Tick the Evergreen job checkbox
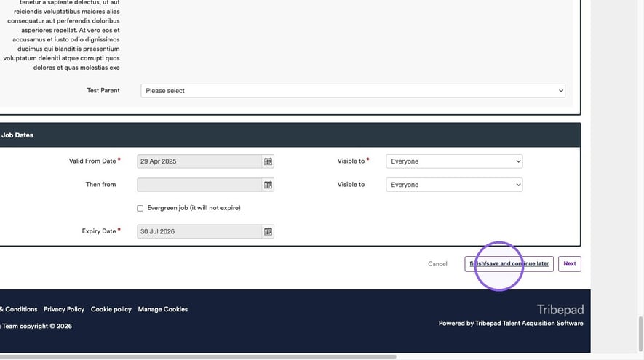 [x=140, y=208]
